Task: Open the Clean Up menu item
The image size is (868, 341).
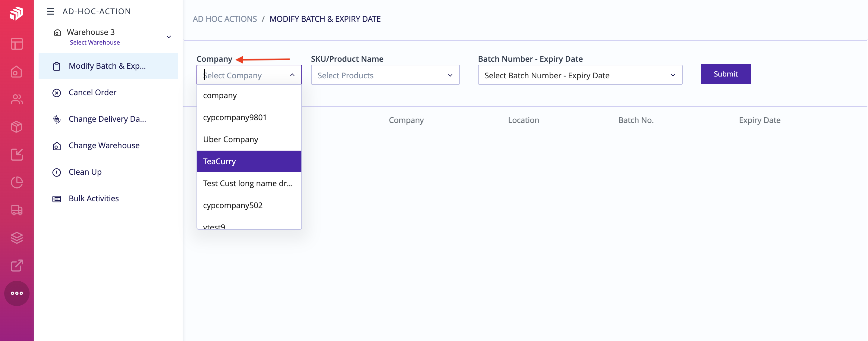Action: pos(108,172)
